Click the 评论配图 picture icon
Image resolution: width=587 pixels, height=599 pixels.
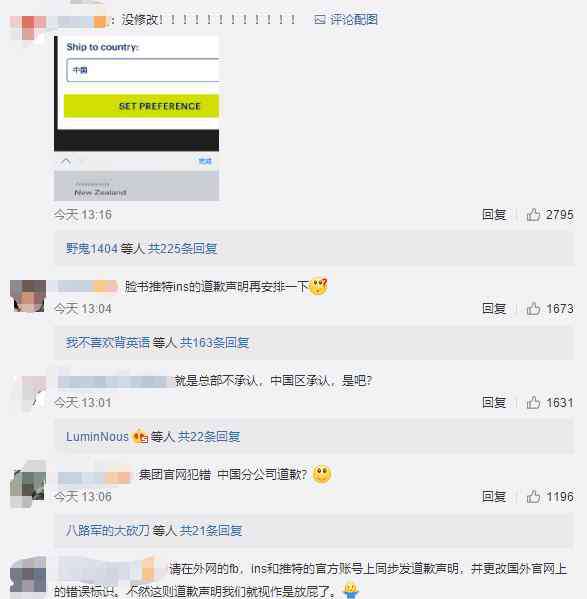320,19
